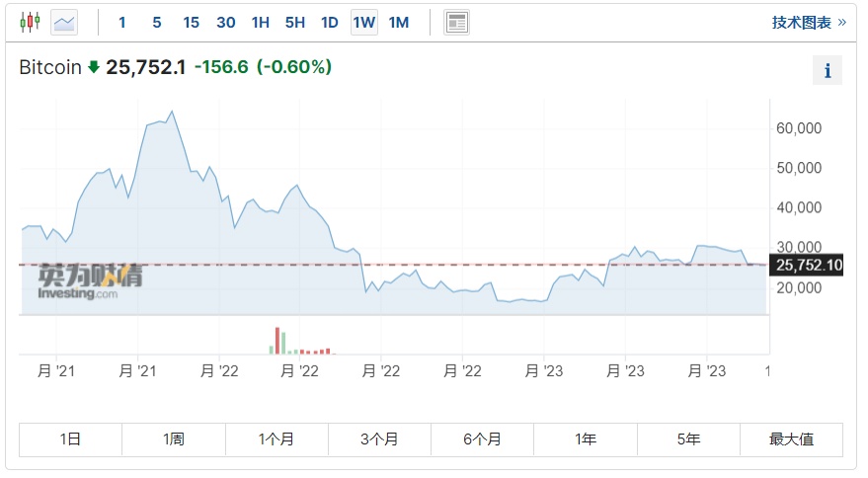Select the 1个月 range tab
The height and width of the screenshot is (478, 868).
pyautogui.click(x=276, y=439)
